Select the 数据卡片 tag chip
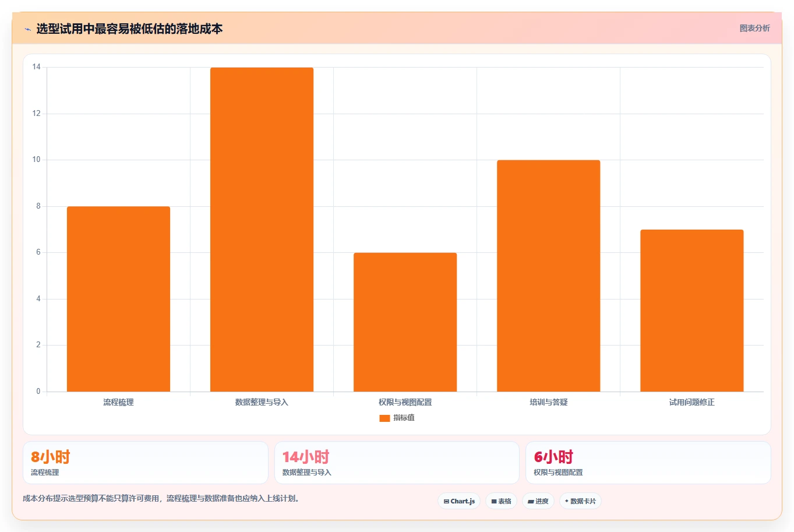Viewport: 794px width, 532px height. 580,501
